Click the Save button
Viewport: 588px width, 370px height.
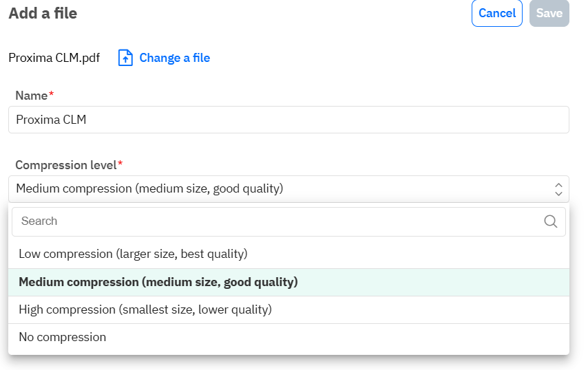(x=549, y=13)
